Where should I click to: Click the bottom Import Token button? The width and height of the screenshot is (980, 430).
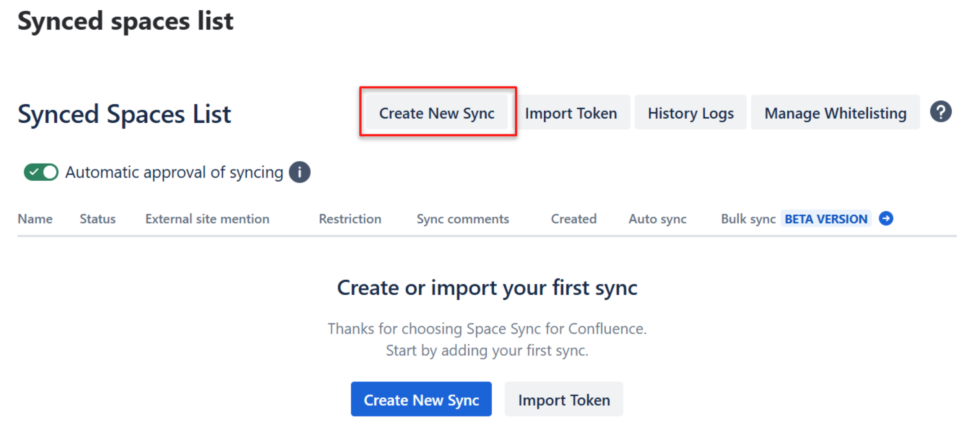click(x=564, y=400)
